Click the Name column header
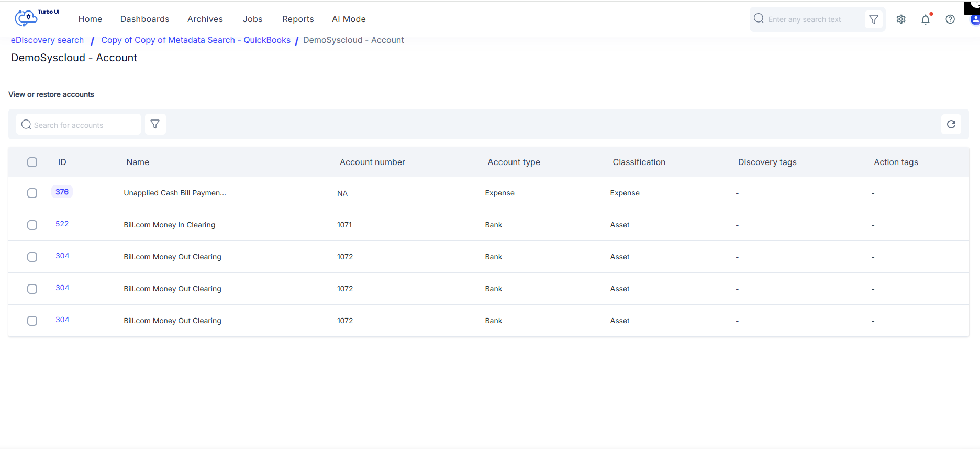 coord(138,162)
